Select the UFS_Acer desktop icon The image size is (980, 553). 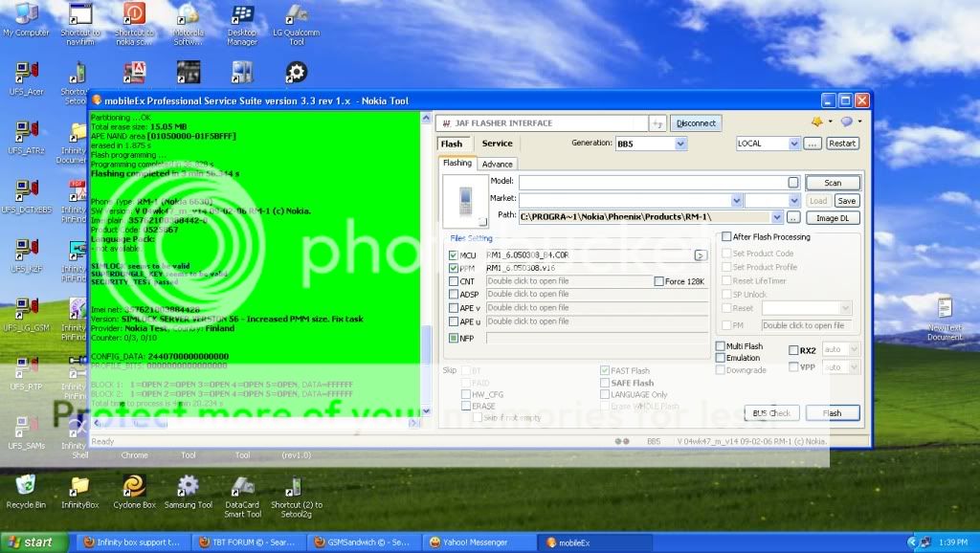click(x=26, y=79)
